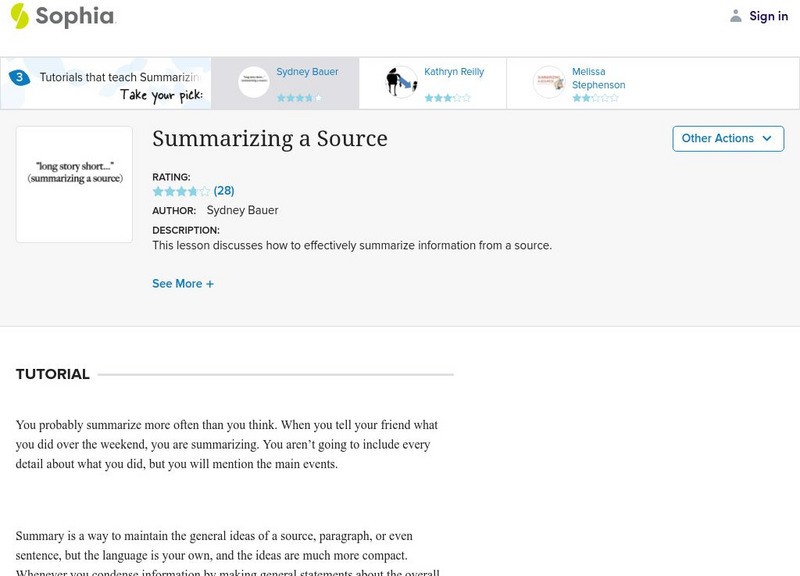800x576 pixels.
Task: Switch to Melissa Stephenson's tutorial tab
Action: pyautogui.click(x=598, y=78)
